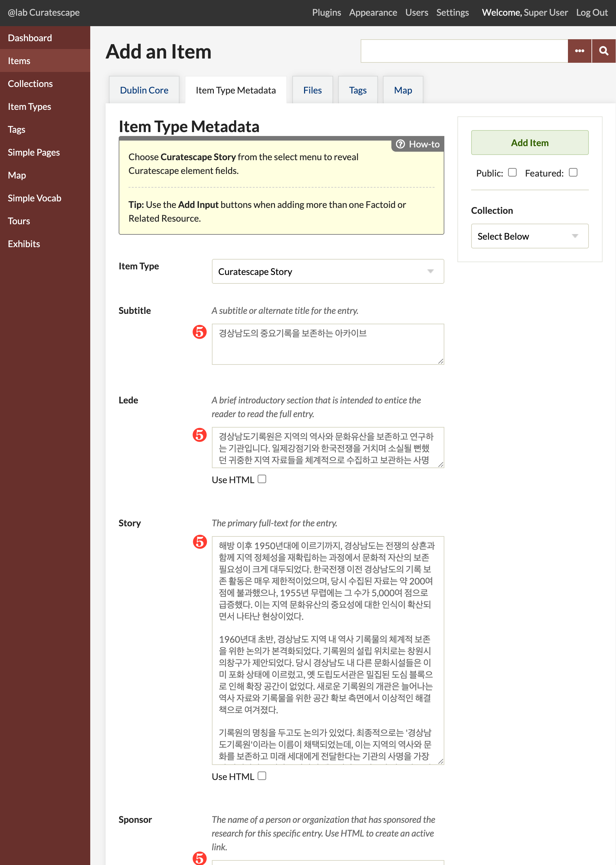The height and width of the screenshot is (865, 616).
Task: Switch to the Map tab
Action: (403, 90)
